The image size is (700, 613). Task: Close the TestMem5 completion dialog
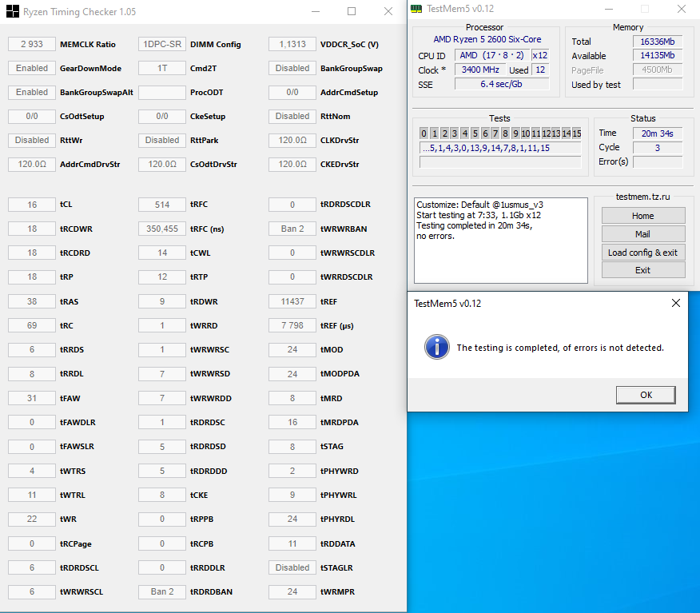point(676,303)
